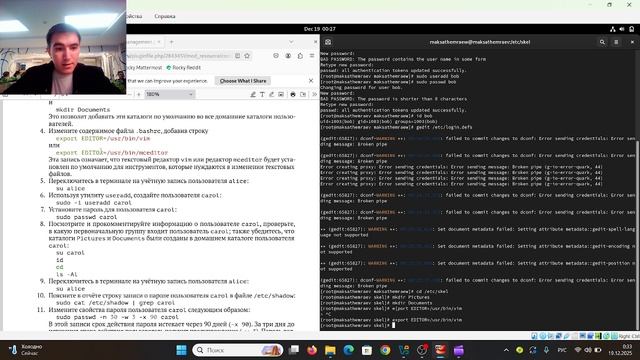Expand the hidden system tray icons chevron
Viewport: 640px width, 360px height.
pos(507,350)
